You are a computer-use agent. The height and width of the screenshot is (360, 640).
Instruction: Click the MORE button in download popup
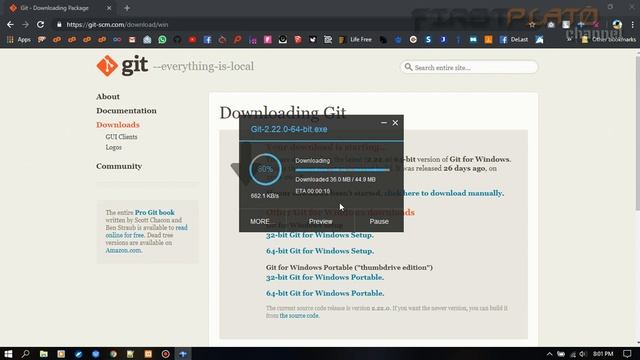[260, 221]
